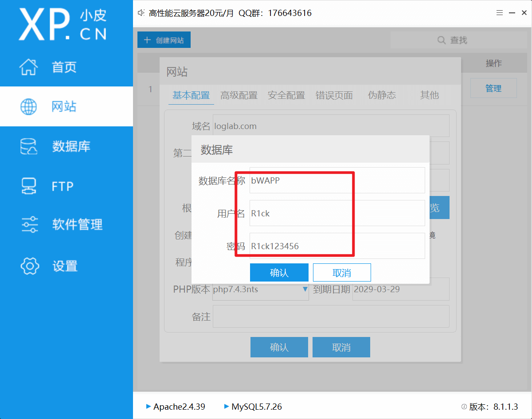
Task: Open settings gear icon
Action: (x=29, y=266)
